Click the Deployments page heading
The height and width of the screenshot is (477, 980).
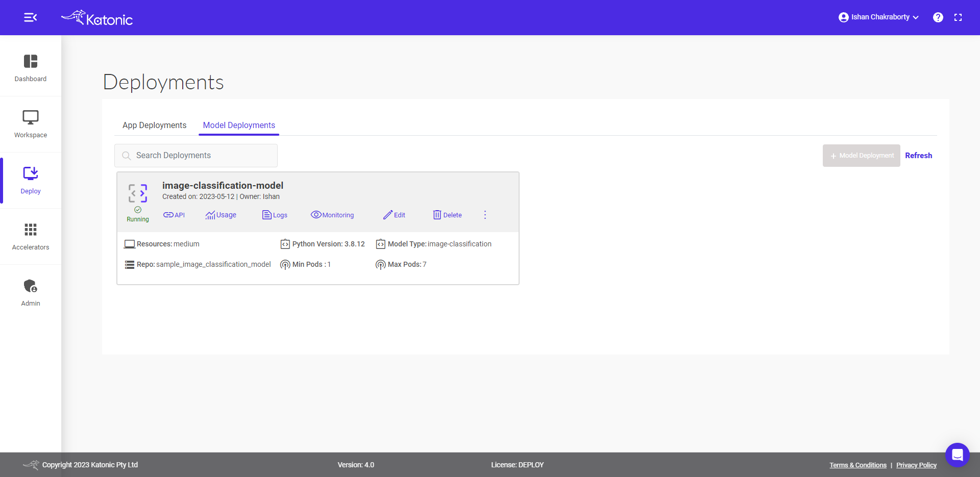click(163, 82)
